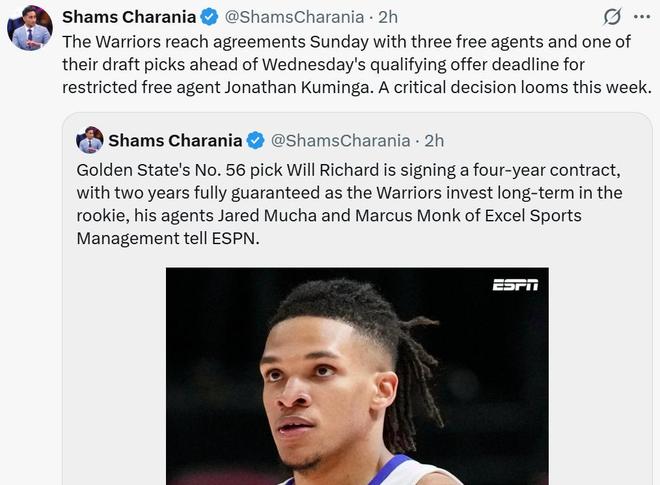
Task: Click the @ShamsCharania handle in quoted post
Action: click(340, 140)
